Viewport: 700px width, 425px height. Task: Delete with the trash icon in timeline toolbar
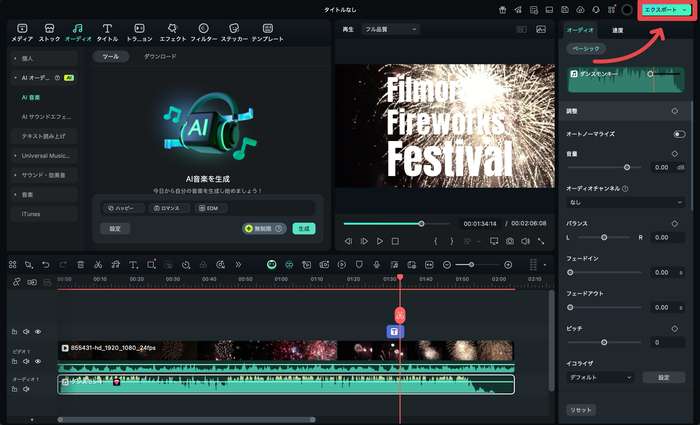pos(80,265)
